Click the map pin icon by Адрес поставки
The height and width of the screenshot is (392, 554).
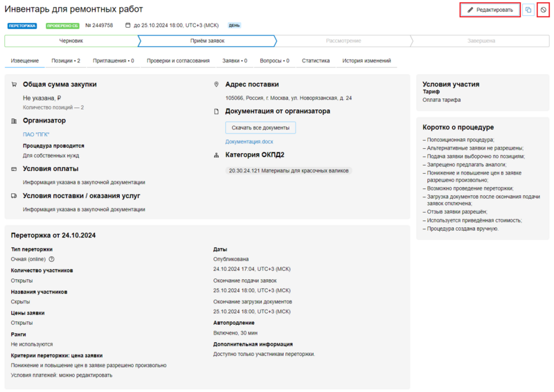click(x=217, y=84)
